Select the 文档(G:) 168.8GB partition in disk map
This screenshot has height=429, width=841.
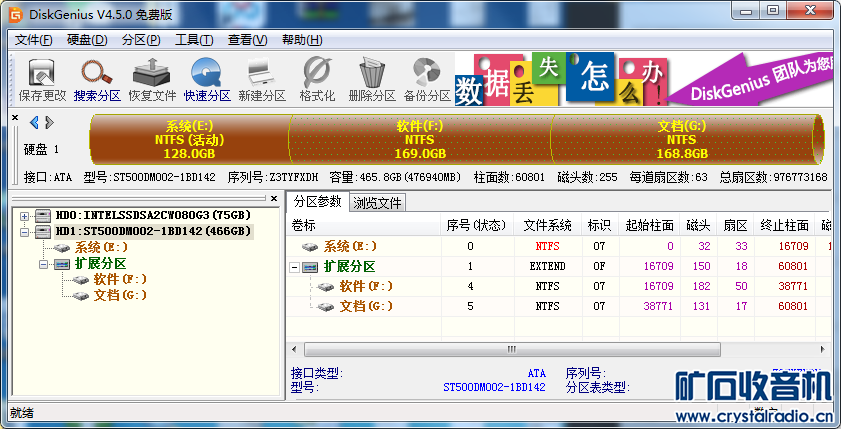[x=682, y=139]
